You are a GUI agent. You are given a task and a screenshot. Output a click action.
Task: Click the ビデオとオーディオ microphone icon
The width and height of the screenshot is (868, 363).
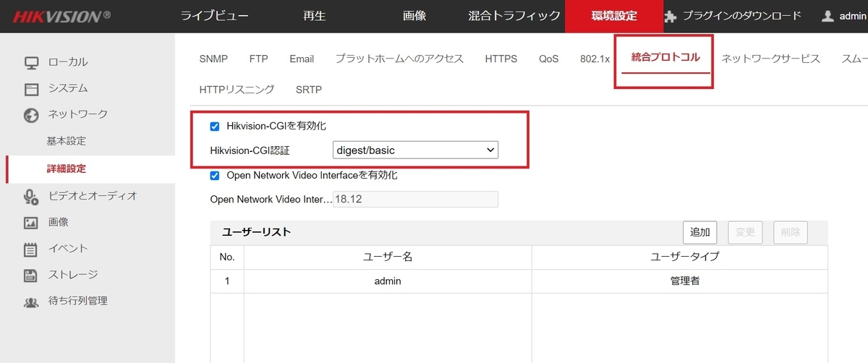(31, 196)
